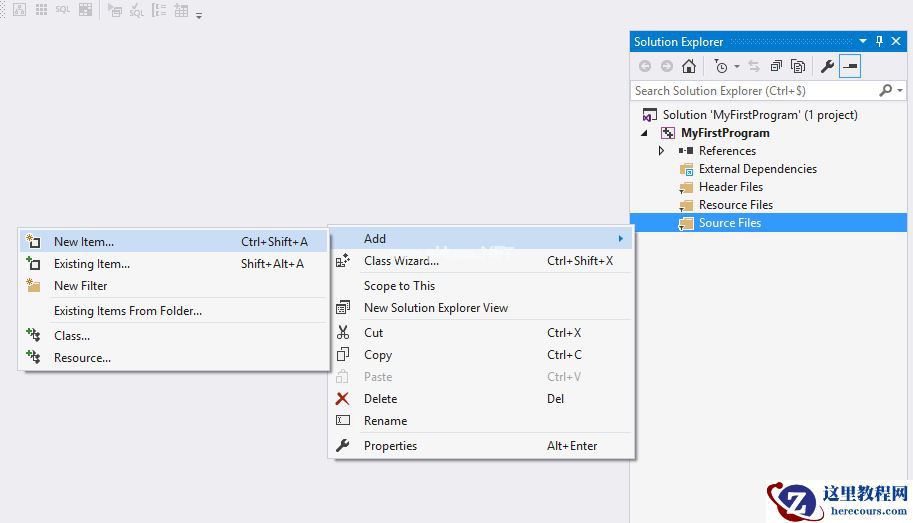This screenshot has height=523, width=913.
Task: Choose New Filter in the Add submenu
Action: [174, 286]
